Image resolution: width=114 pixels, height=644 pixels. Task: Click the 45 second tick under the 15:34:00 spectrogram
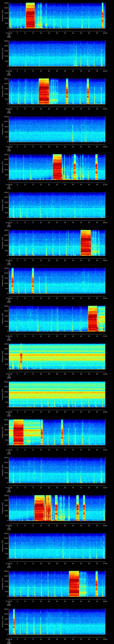tap(81, 487)
